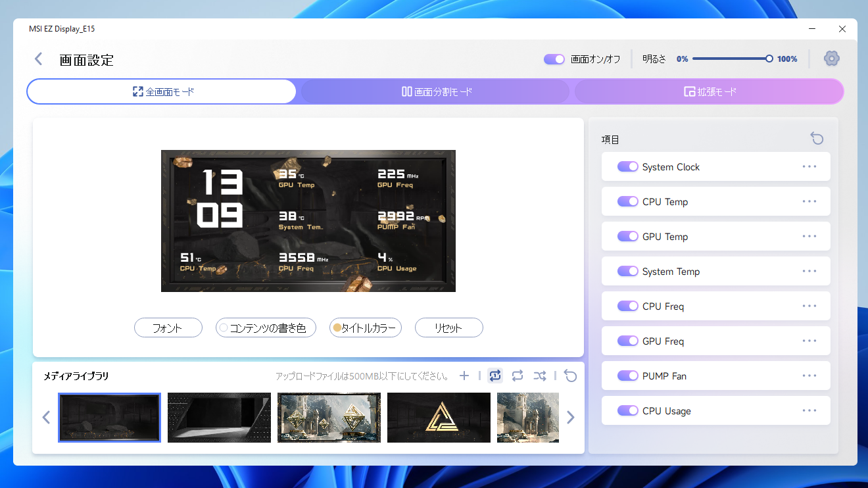Open GPU Freq more options
The image size is (868, 488).
(x=809, y=341)
